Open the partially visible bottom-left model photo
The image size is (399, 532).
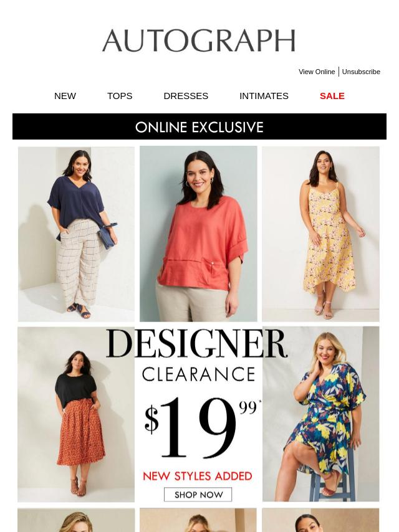[x=76, y=520]
